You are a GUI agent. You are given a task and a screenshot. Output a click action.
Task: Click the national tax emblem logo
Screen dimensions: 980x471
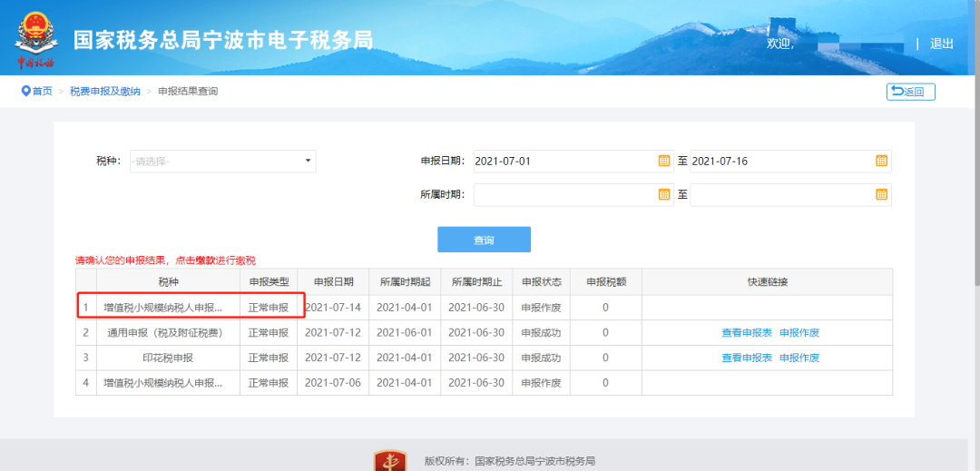(36, 40)
